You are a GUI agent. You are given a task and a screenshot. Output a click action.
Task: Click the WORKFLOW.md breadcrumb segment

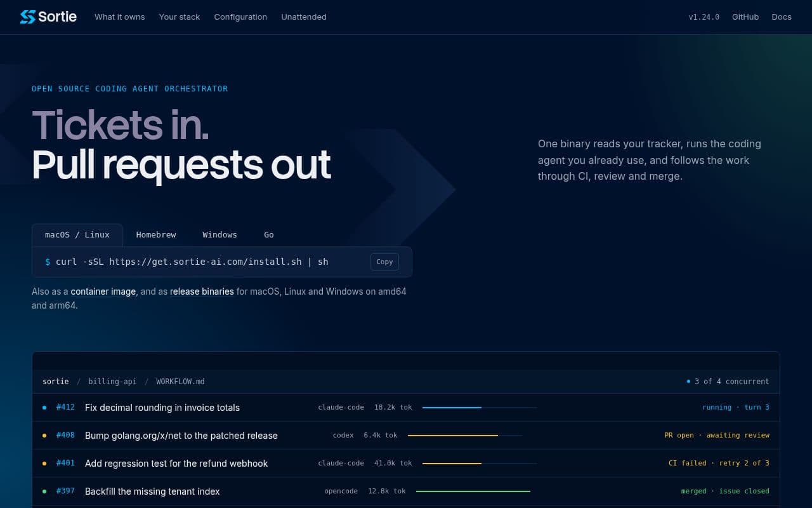click(180, 382)
